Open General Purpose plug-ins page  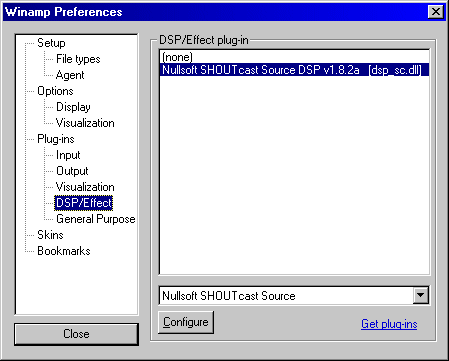[x=96, y=219]
